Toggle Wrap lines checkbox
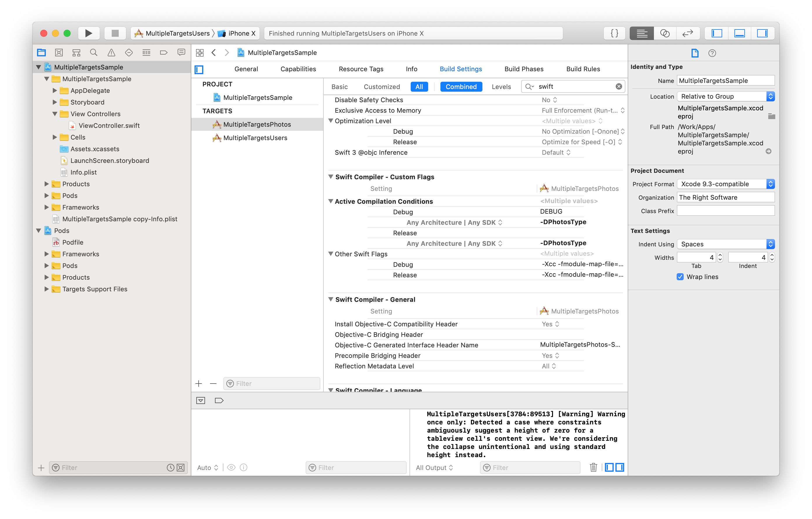The height and width of the screenshot is (519, 812). [680, 277]
